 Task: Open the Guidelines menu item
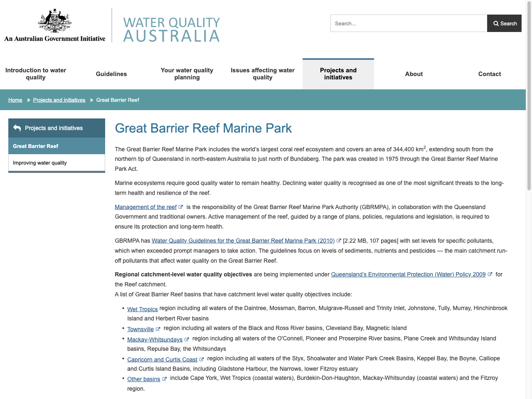coord(111,74)
